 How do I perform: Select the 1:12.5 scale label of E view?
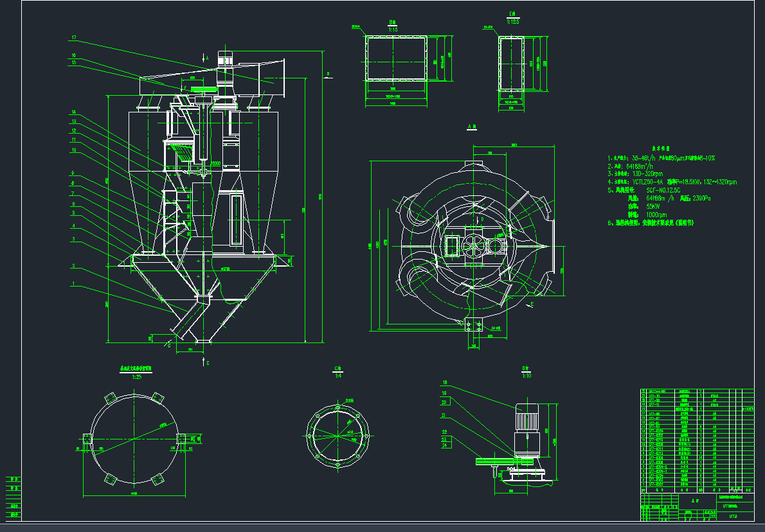click(x=512, y=21)
